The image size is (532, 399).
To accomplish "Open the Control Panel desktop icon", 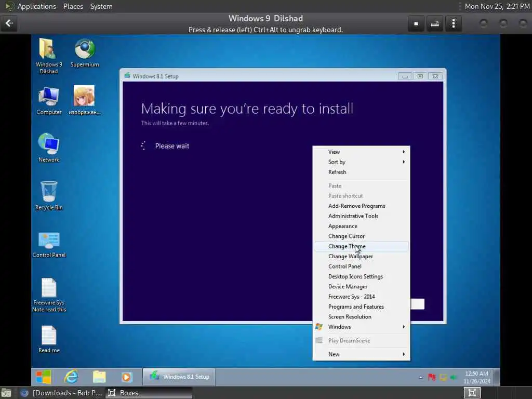I will [49, 244].
